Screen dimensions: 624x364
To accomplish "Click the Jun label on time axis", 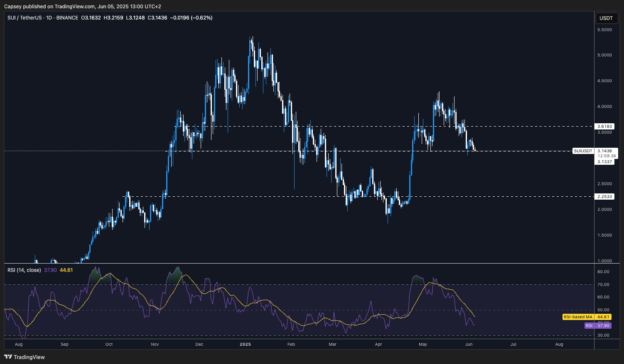I will [469, 344].
